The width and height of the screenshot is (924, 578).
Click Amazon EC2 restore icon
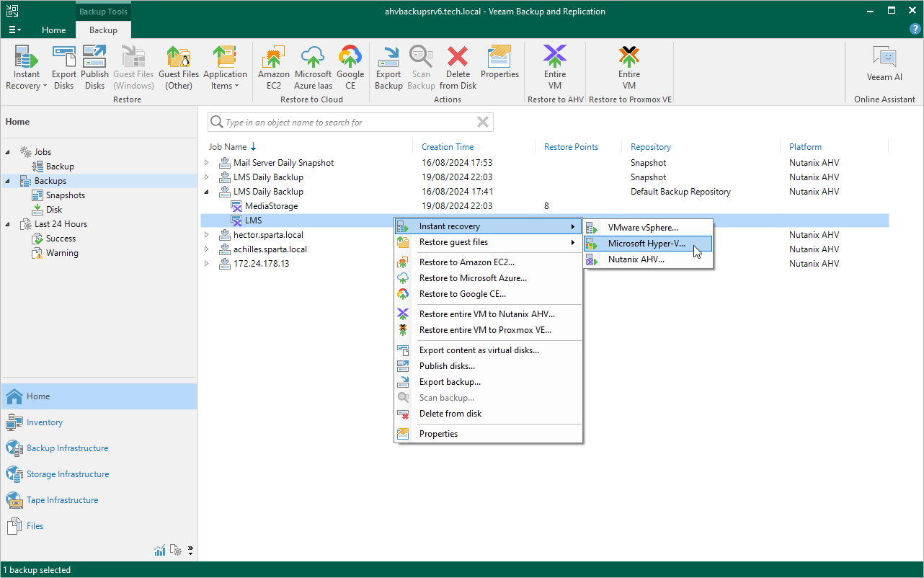point(274,68)
